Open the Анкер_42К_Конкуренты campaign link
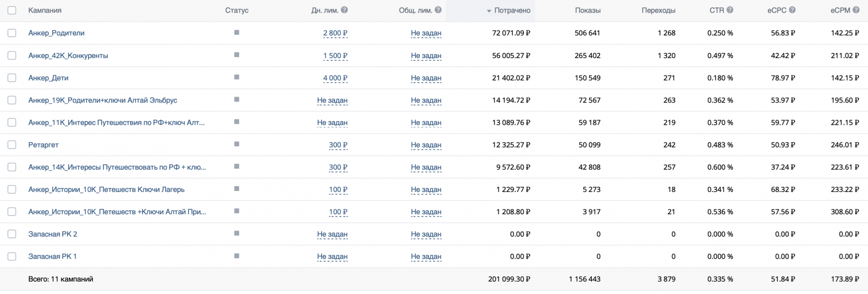The image size is (868, 294). click(68, 55)
